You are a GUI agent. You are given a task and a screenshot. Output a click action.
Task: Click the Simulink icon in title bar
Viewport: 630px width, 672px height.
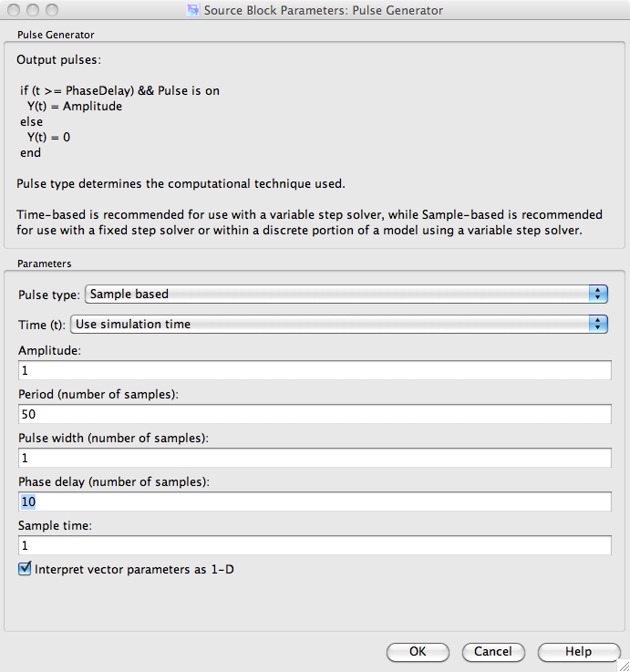pos(192,10)
